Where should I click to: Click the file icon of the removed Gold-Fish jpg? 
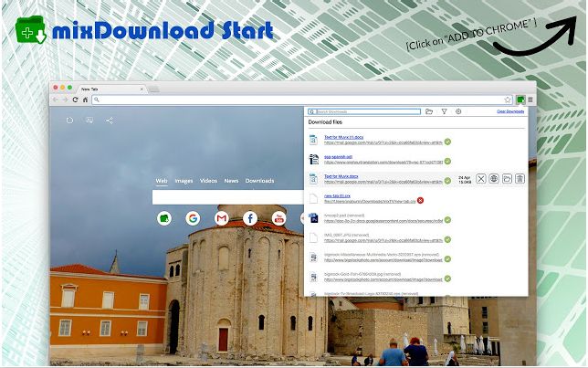pos(313,277)
